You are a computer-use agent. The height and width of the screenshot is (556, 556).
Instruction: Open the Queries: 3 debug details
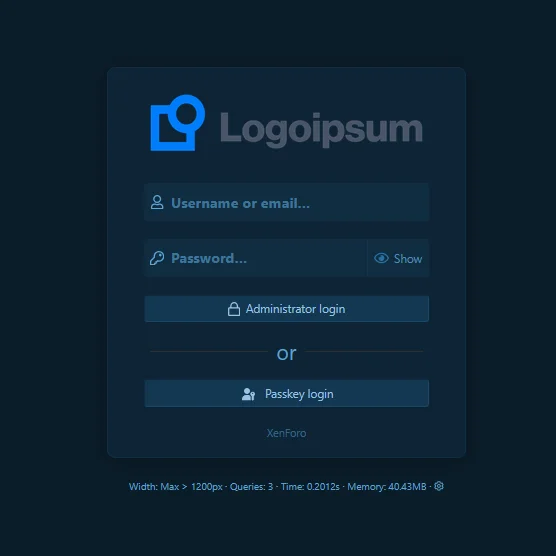251,486
